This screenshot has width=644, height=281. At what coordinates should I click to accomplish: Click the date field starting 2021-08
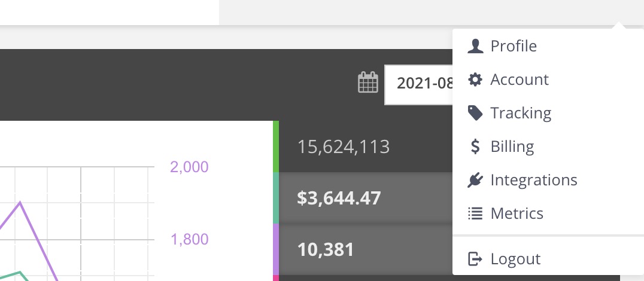[x=418, y=84]
